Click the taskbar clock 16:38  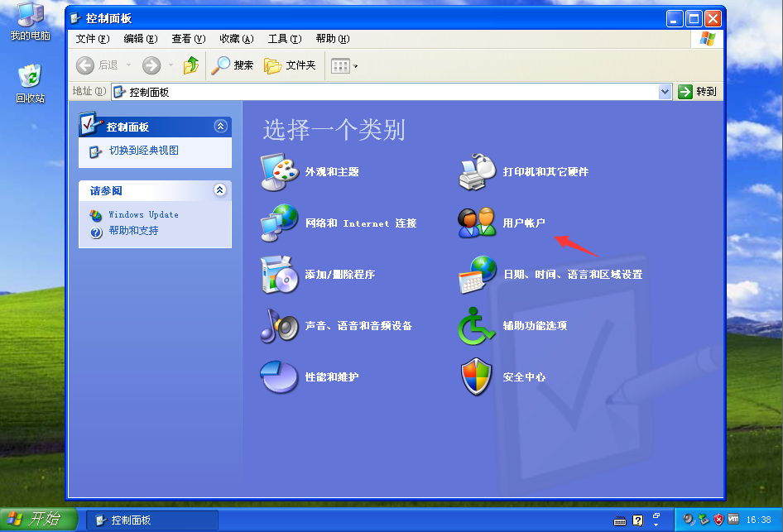758,520
